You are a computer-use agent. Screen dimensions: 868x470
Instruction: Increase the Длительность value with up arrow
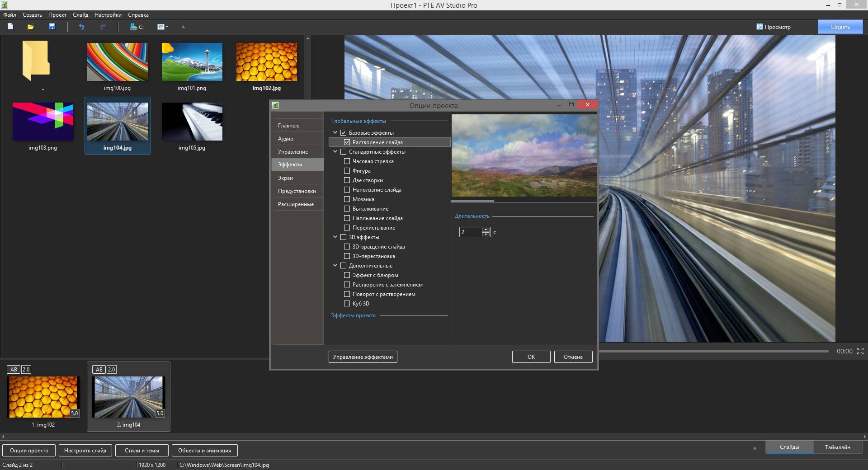coord(486,230)
